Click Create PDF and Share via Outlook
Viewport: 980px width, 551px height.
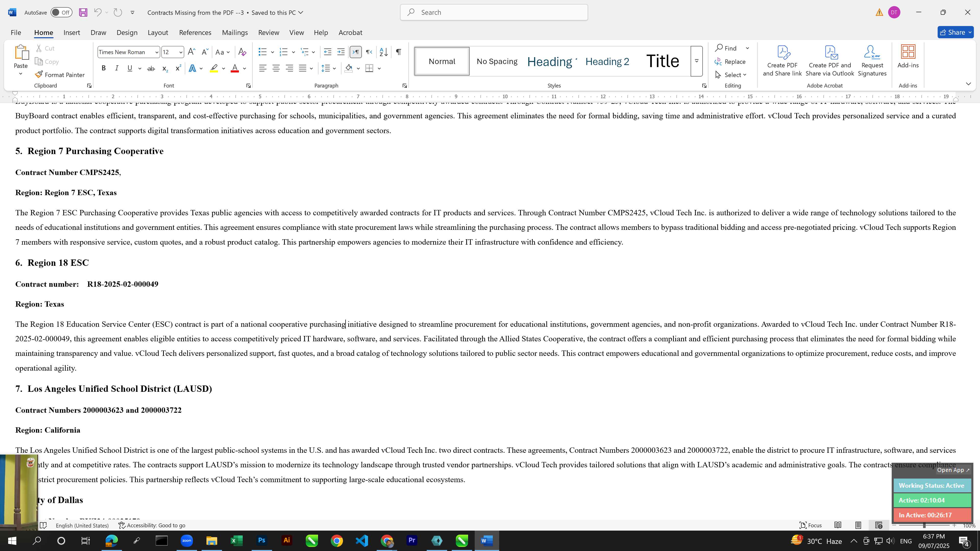click(x=830, y=61)
